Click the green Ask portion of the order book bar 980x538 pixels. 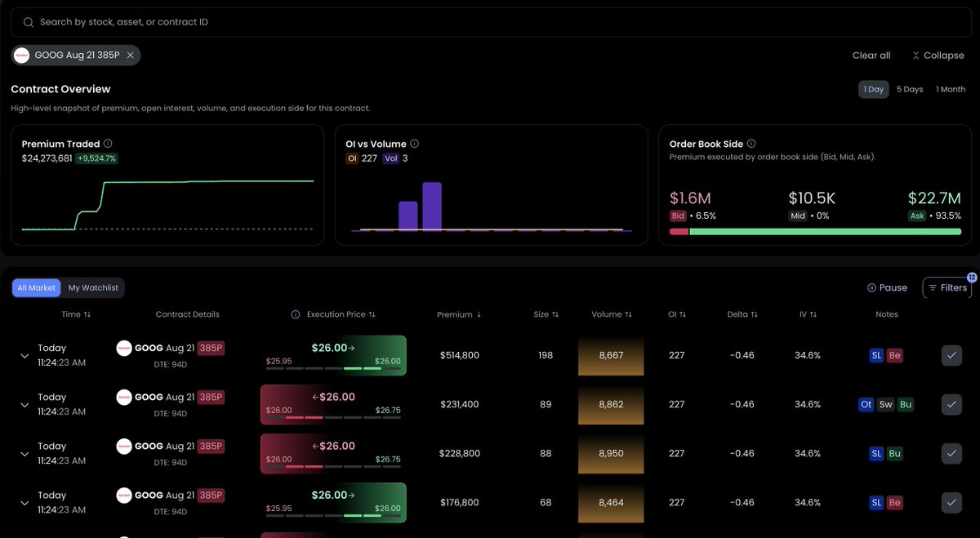point(826,232)
